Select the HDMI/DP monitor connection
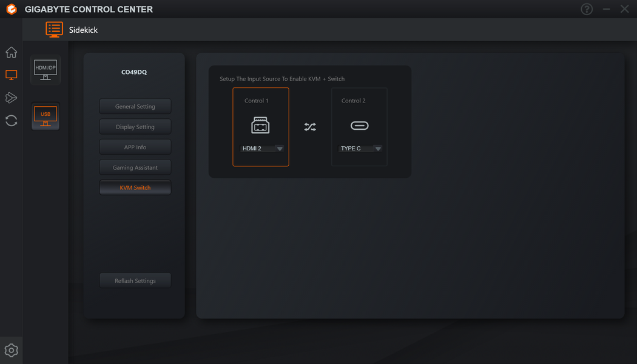Viewport: 637px width, 364px height. (45, 70)
